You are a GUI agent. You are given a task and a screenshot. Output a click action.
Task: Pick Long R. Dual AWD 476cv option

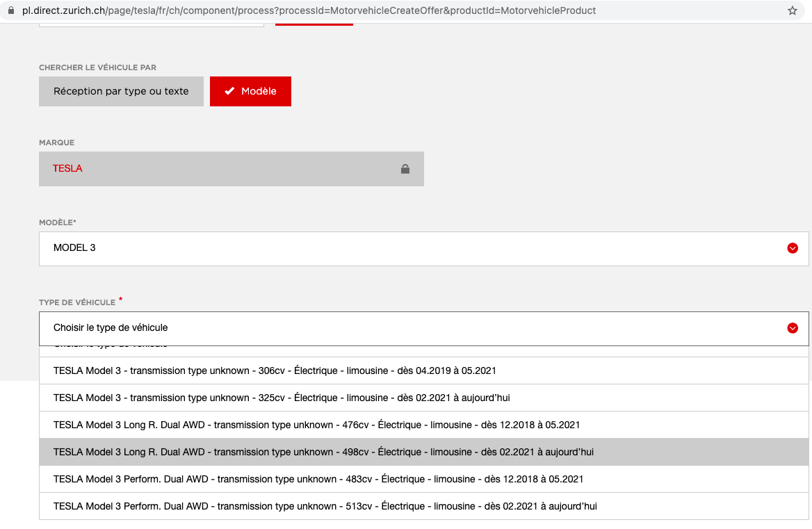point(423,425)
